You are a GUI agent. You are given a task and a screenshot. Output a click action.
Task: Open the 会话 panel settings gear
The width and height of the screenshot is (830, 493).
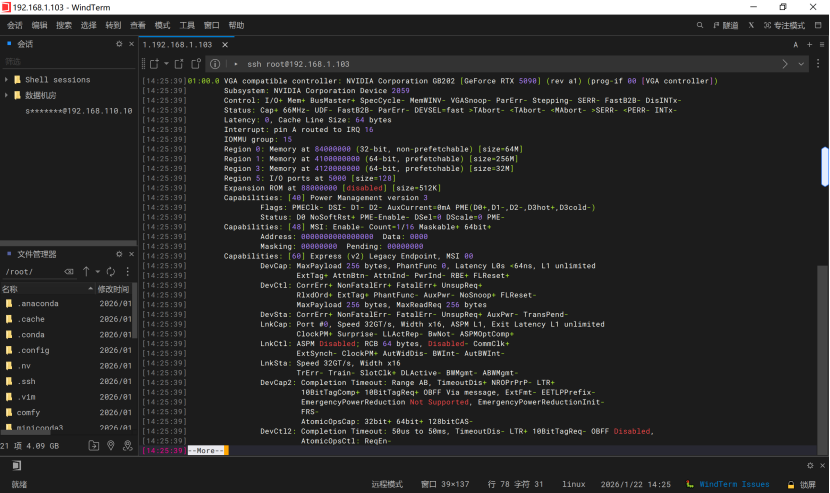click(x=119, y=44)
